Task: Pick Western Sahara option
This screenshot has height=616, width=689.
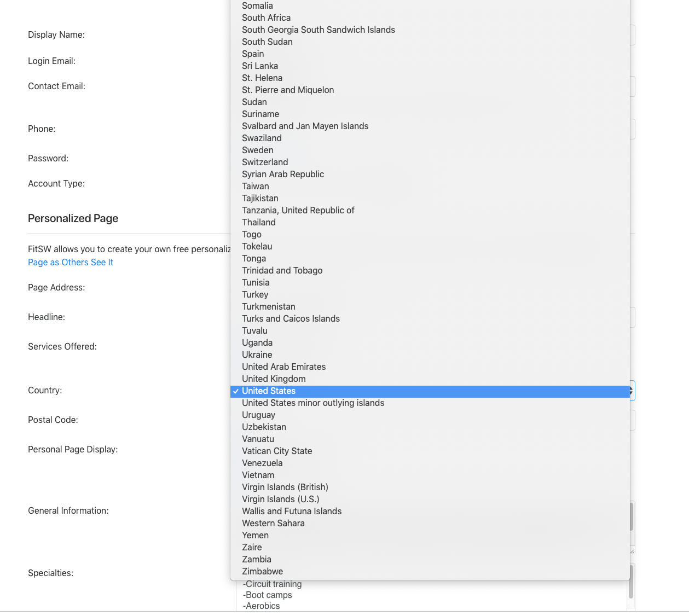Action: pos(430,524)
